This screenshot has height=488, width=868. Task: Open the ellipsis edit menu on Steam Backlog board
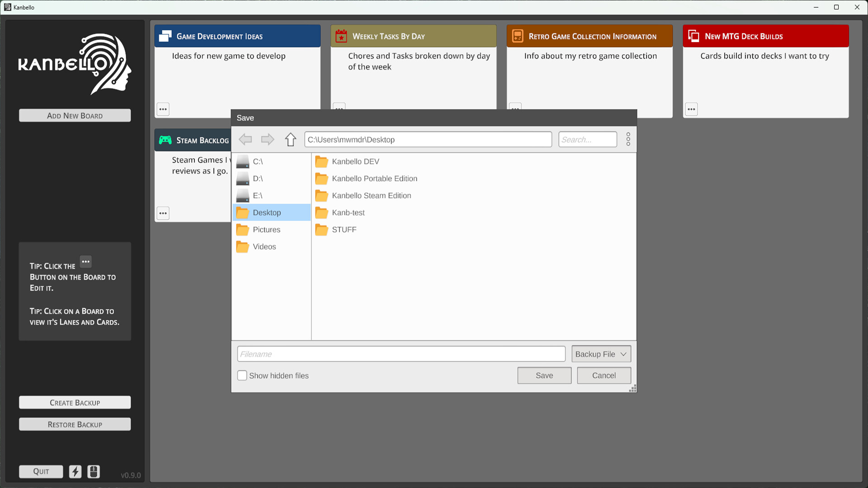coord(163,213)
